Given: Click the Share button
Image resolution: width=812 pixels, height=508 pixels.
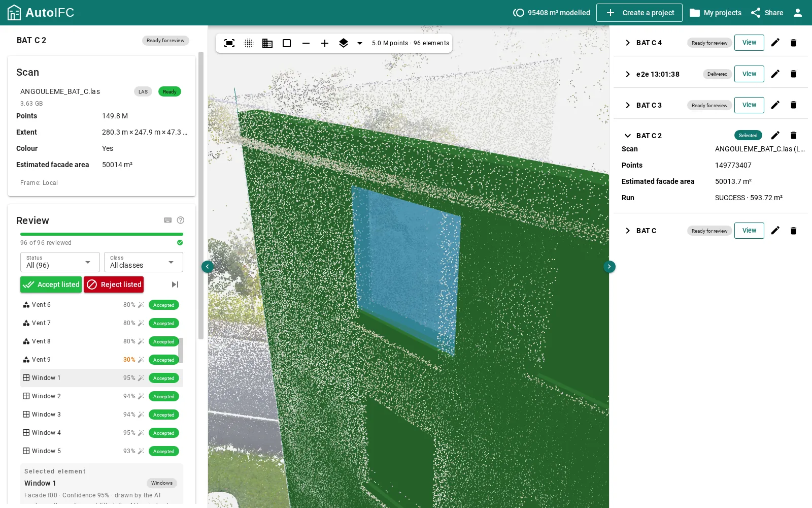Looking at the screenshot, I should click(x=767, y=13).
